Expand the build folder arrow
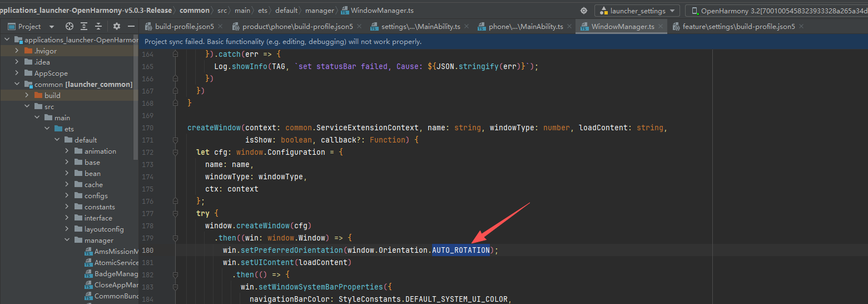Image resolution: width=868 pixels, height=304 pixels. tap(27, 95)
